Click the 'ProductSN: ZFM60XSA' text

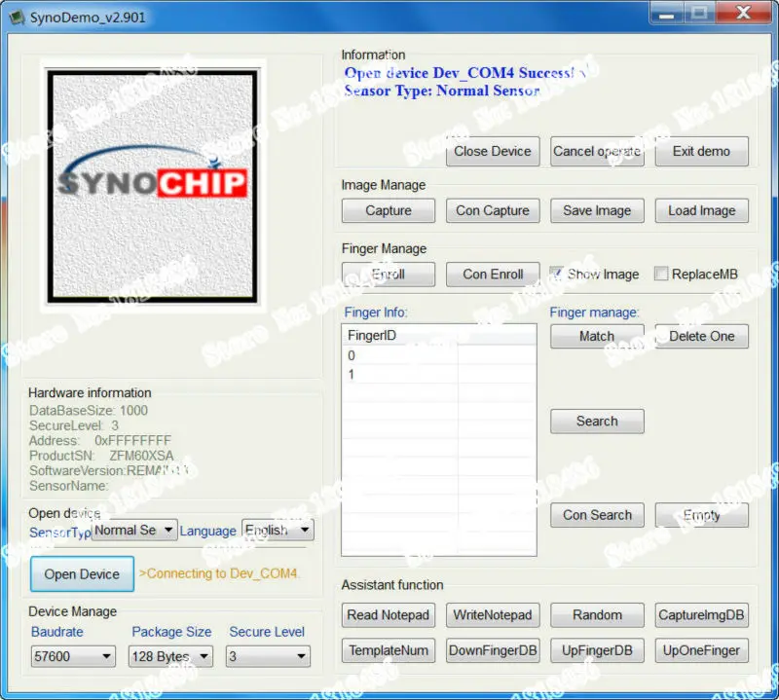click(101, 456)
